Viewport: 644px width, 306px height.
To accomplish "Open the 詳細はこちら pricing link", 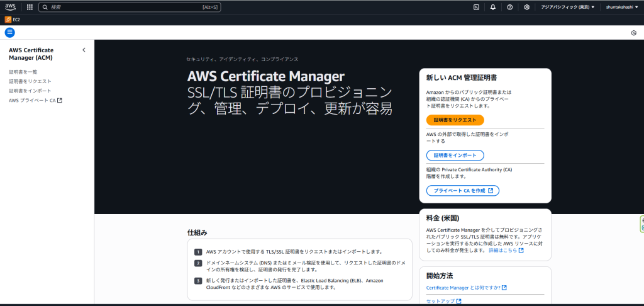I will point(506,250).
